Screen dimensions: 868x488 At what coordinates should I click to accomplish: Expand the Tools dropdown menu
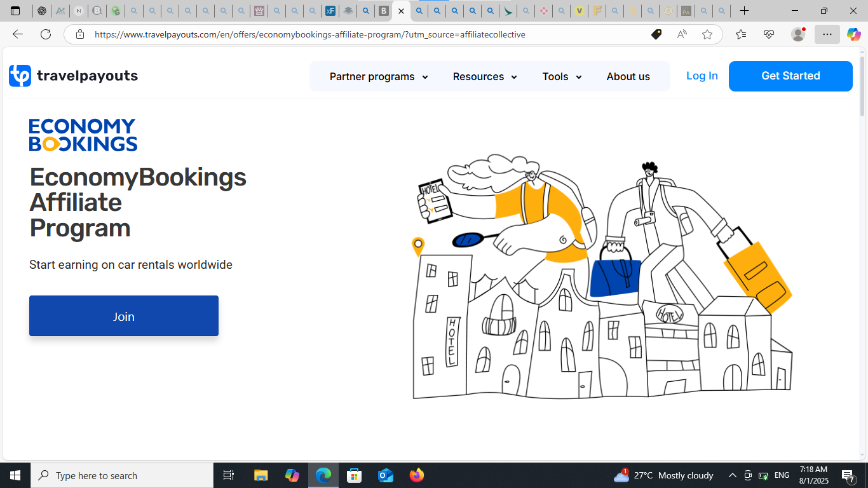tap(562, 76)
